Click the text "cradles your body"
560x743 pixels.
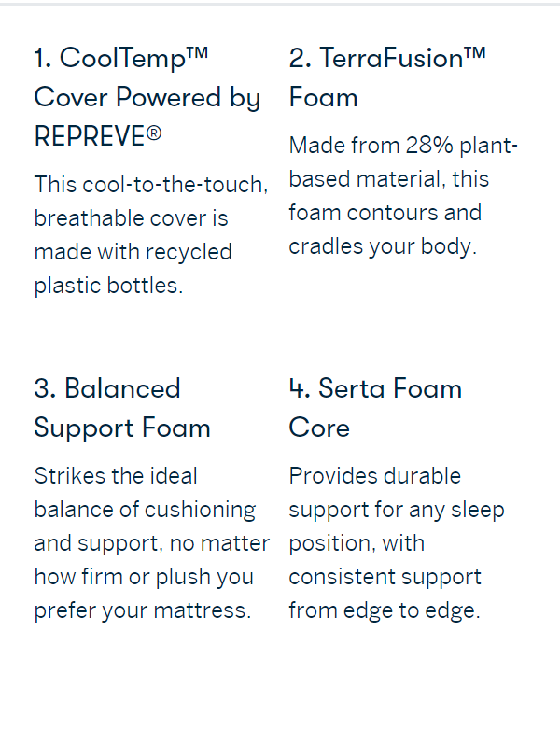point(382,246)
